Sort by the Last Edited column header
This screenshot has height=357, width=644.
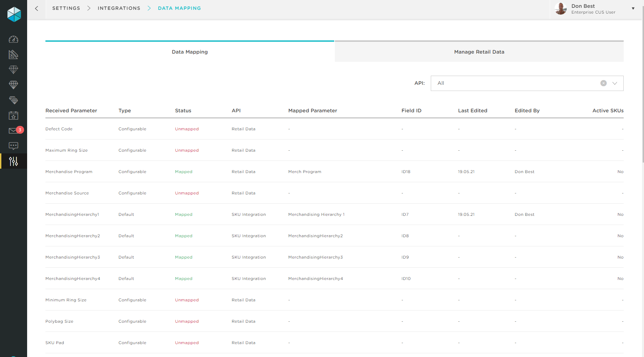click(x=472, y=111)
